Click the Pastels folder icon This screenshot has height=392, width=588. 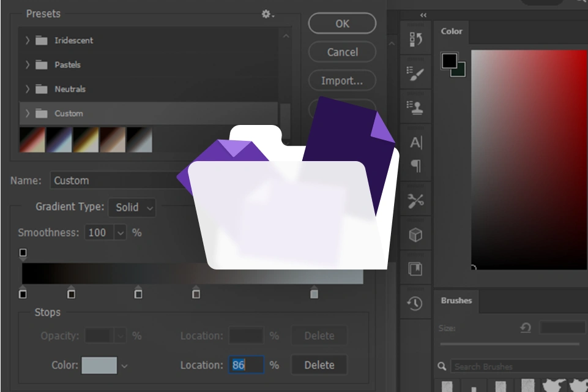click(x=42, y=64)
